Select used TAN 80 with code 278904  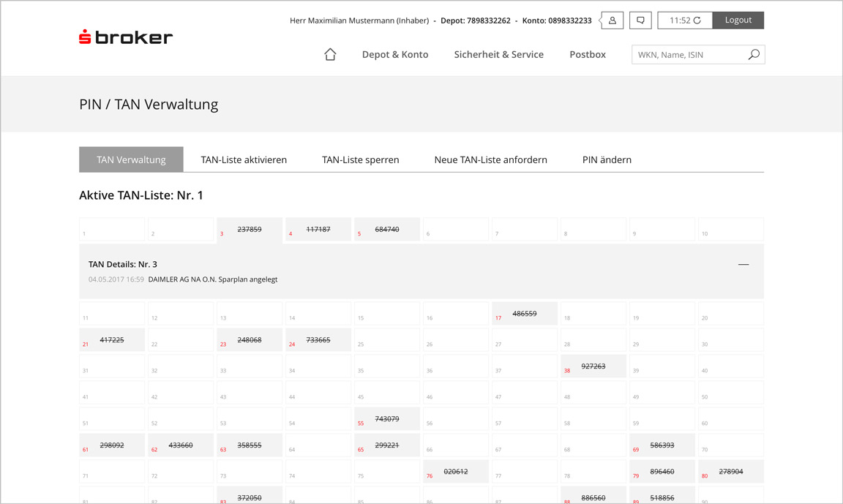(731, 472)
